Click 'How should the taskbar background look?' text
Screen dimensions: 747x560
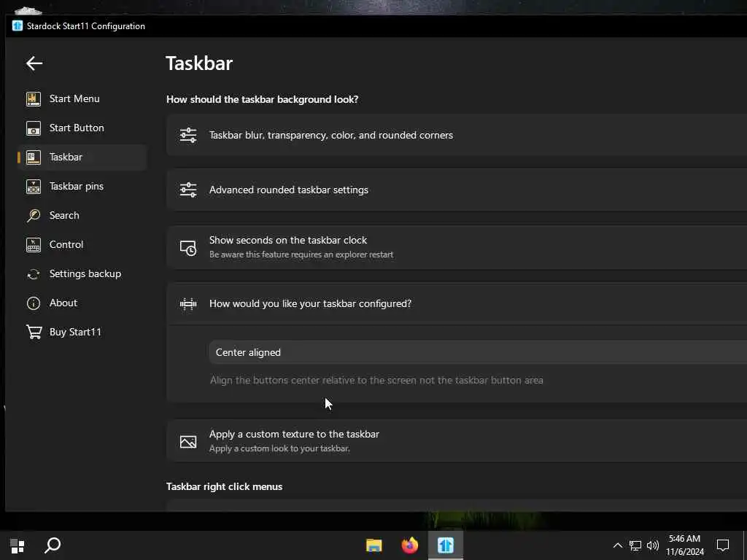click(263, 99)
